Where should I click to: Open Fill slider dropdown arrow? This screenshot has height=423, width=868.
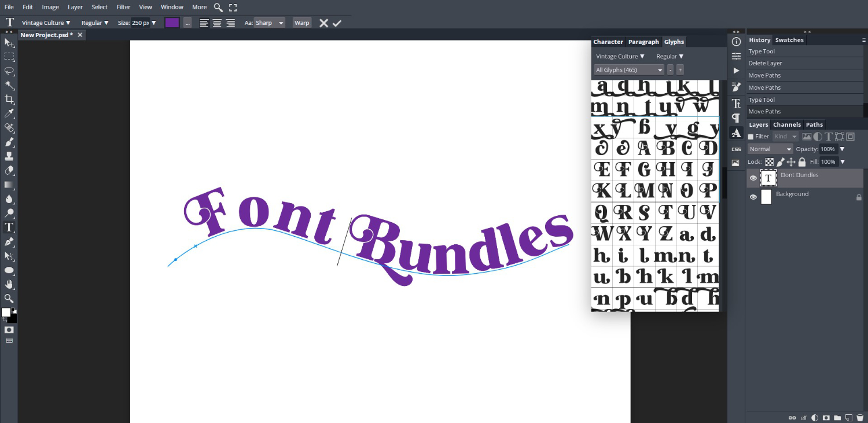coord(843,162)
